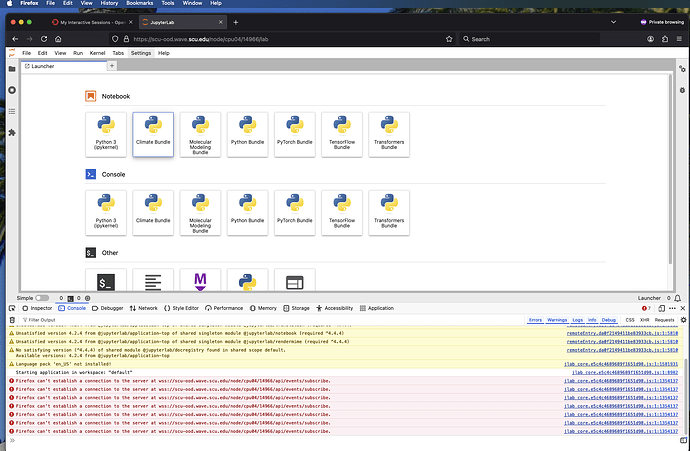Launch Python Bundle notebook

247,134
